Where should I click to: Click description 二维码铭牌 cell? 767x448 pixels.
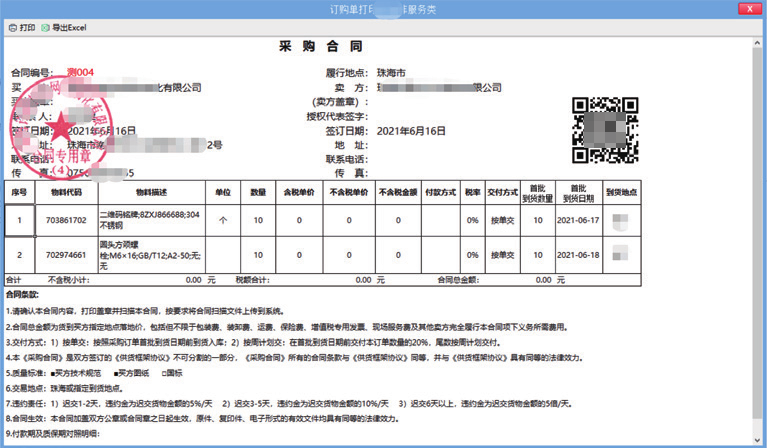tap(150, 220)
